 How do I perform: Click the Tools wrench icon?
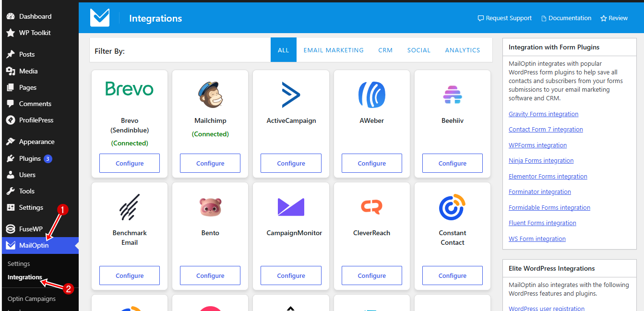click(10, 191)
